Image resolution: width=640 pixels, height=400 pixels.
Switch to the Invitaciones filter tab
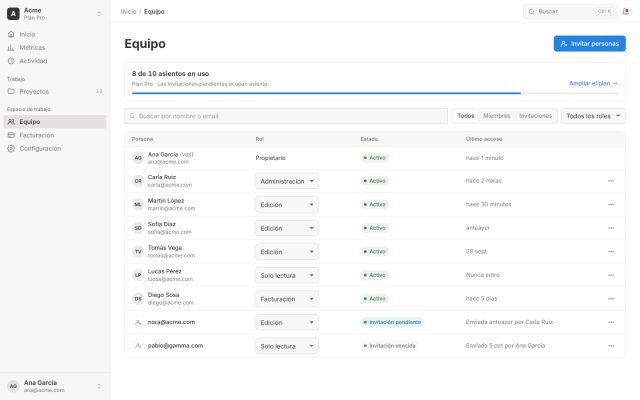[x=536, y=116]
